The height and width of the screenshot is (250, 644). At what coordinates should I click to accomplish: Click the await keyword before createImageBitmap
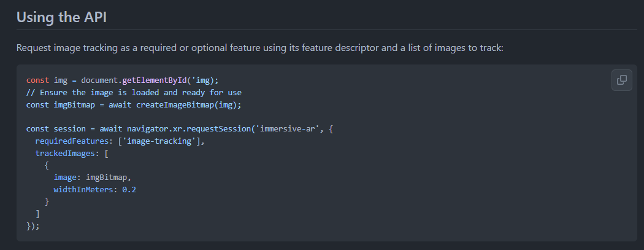point(120,105)
